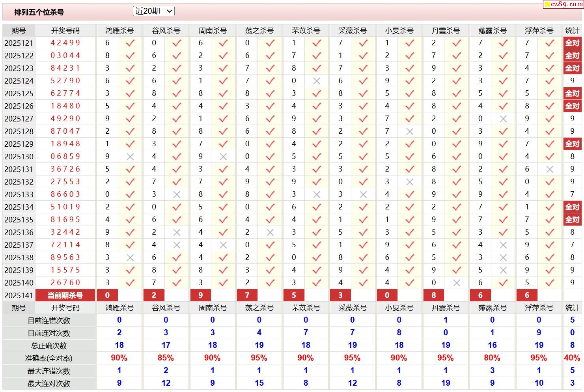This screenshot has height=392, width=584.
Task: Click the check mark for 丹霞杀号 in row 2025135
Action: pyautogui.click(x=457, y=220)
